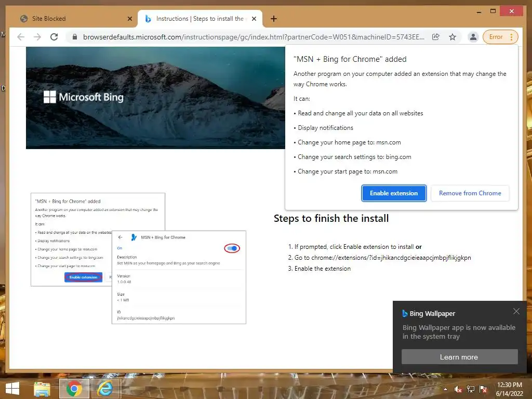The height and width of the screenshot is (399, 532).
Task: Open File Explorer from taskbar
Action: [42, 389]
